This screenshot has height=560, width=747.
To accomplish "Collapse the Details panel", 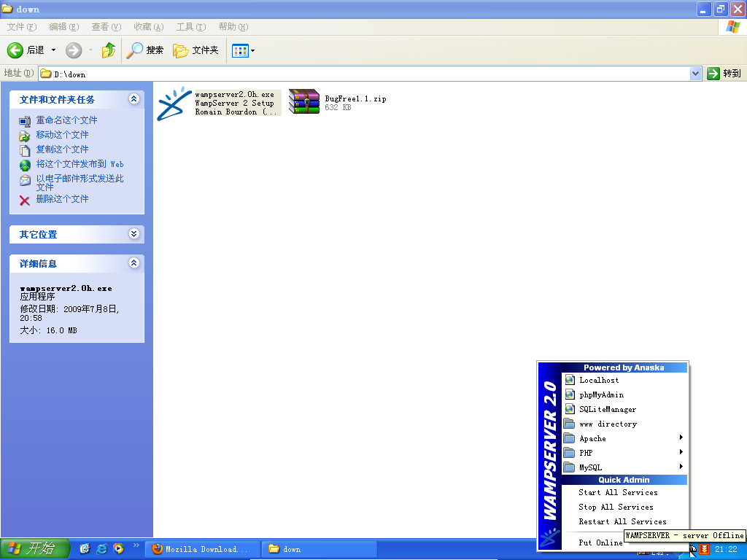I will 134,262.
